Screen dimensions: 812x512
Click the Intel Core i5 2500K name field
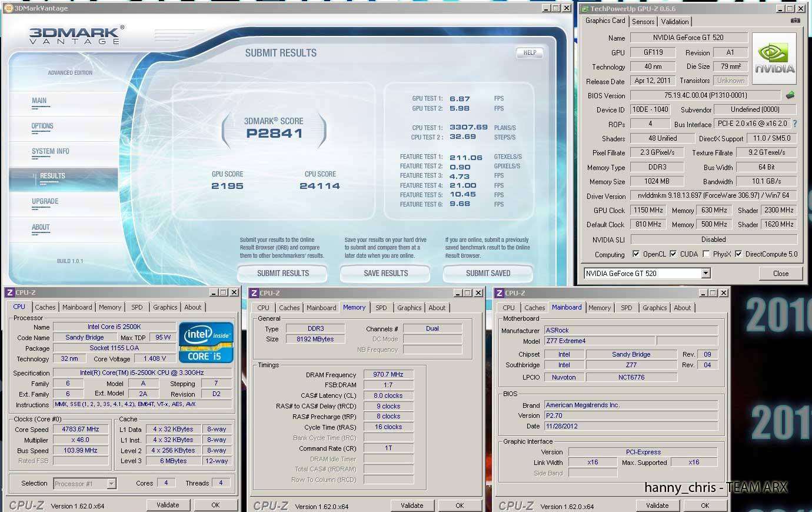pos(114,327)
